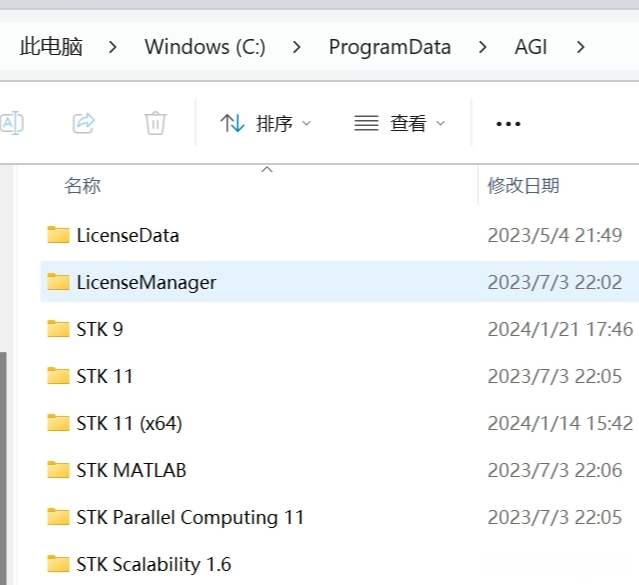Click the STK 9 folder icon
The width and height of the screenshot is (639, 585).
click(x=58, y=329)
